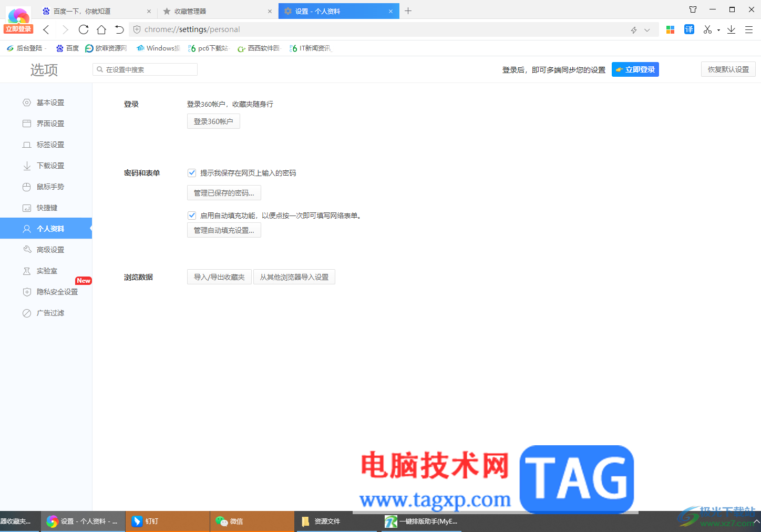Click the skin changer shirt icon

693,9
